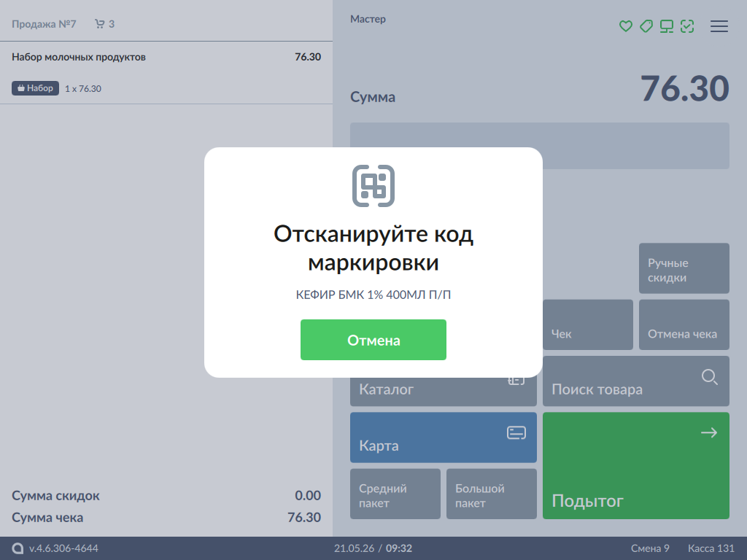Image resolution: width=747 pixels, height=560 pixels.
Task: Click the Сумма скидок label
Action: (x=55, y=496)
